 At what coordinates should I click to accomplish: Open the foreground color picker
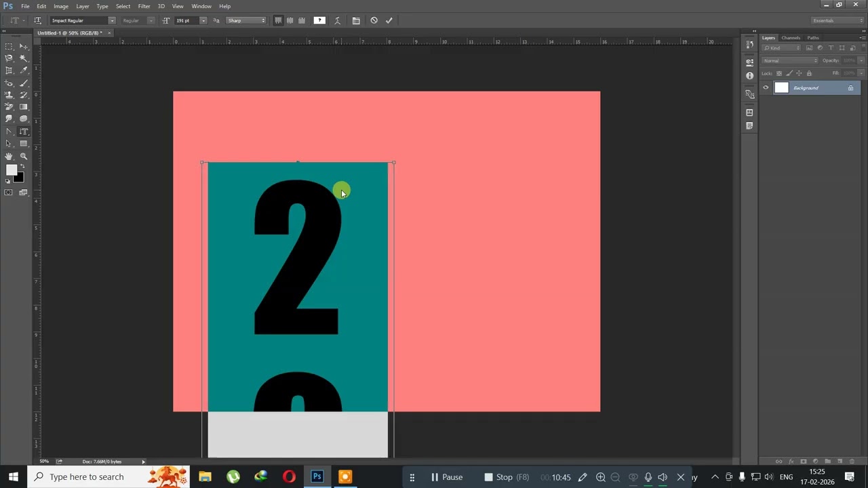11,170
